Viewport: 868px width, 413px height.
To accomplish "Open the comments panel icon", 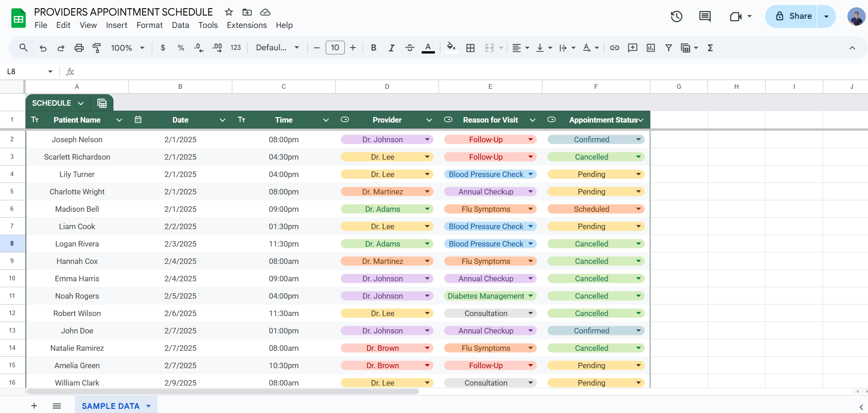I will click(705, 16).
